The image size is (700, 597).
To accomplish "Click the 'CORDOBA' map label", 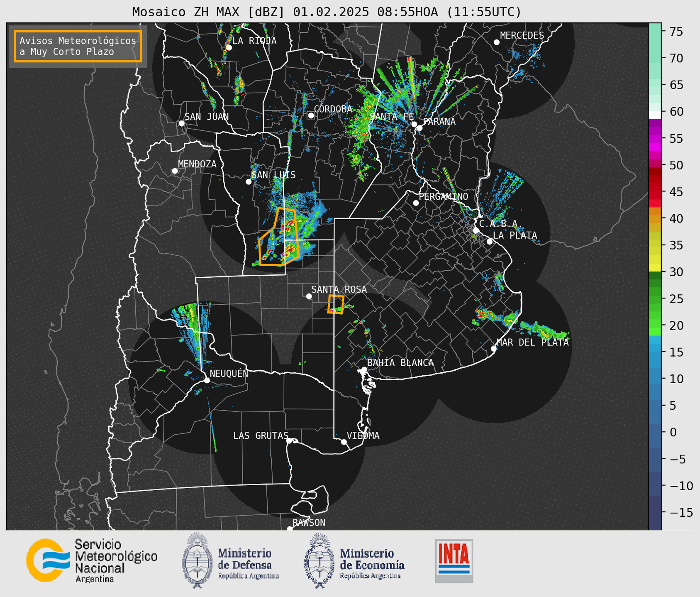I will (333, 109).
